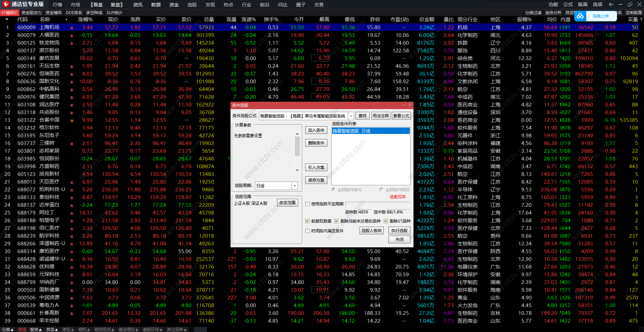This screenshot has height=332, width=644.
Task: Click the R marker beside 上海机场
Action: (72, 28)
